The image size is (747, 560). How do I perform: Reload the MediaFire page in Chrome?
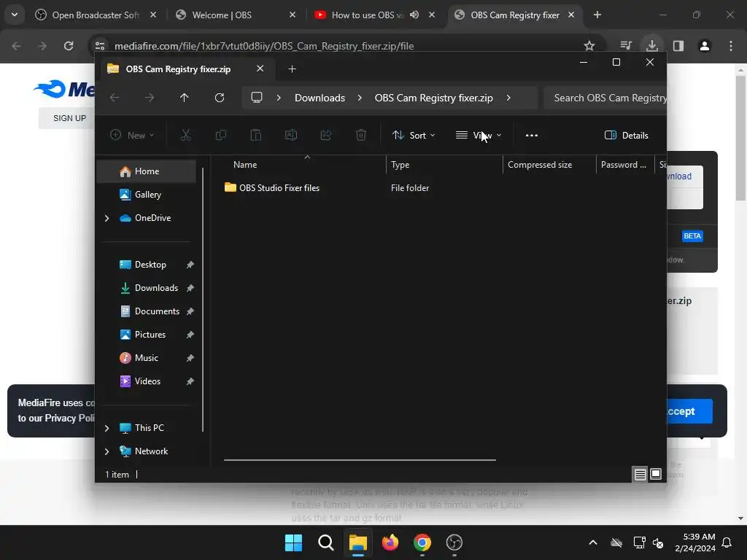point(69,46)
